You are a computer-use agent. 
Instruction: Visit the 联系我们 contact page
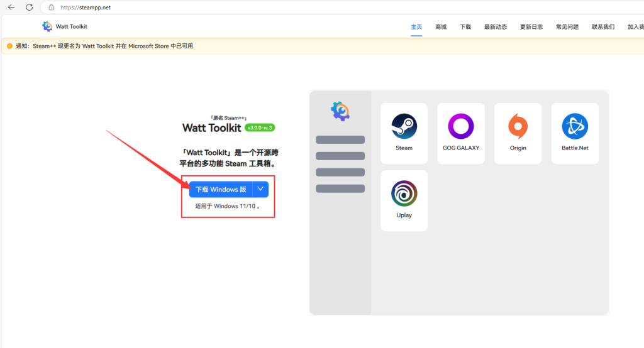point(603,27)
